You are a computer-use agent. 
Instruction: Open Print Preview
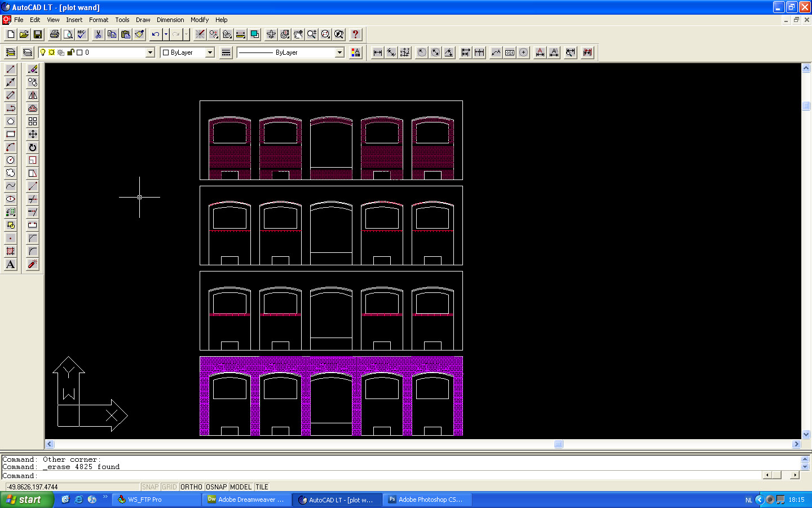[68, 34]
